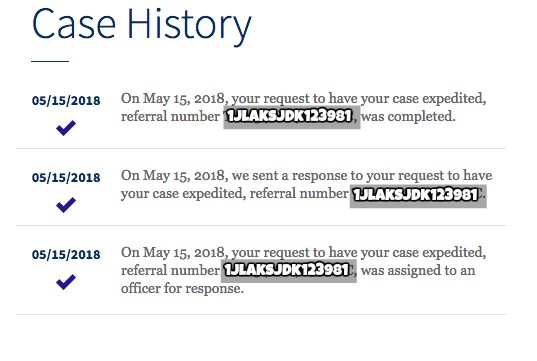This screenshot has height=361, width=537.
Task: Click the checkmark under the second 05/15/2018 date
Action: tap(66, 205)
